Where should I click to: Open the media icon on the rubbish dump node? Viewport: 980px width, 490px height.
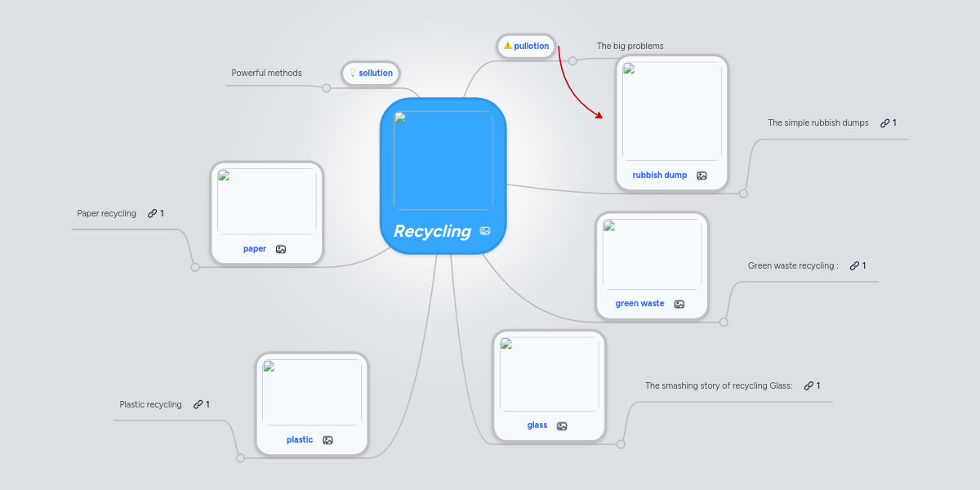702,175
